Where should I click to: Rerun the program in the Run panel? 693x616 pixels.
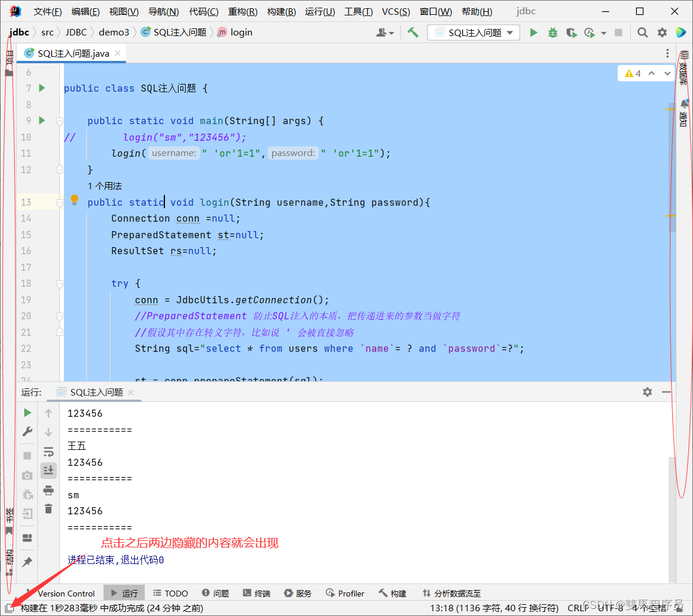click(x=27, y=413)
